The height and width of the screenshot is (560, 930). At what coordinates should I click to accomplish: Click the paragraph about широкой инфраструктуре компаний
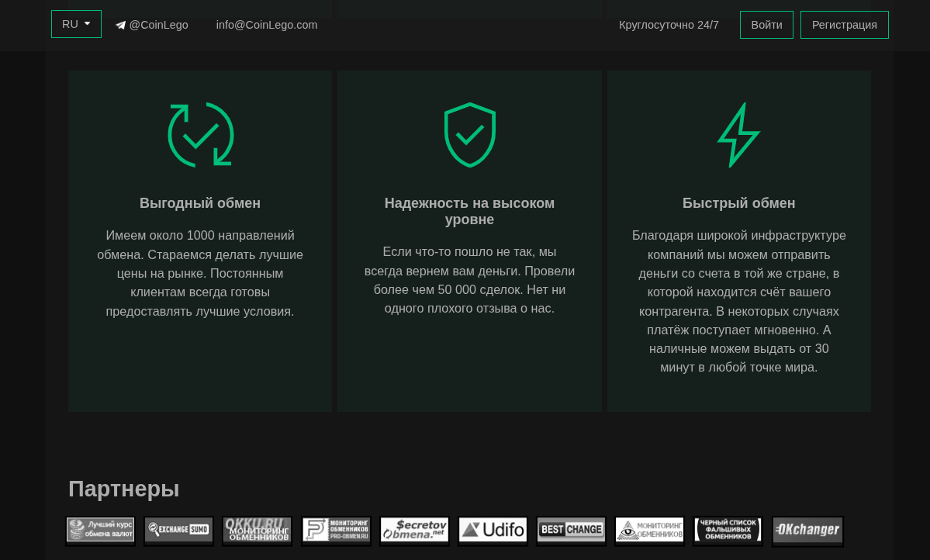coord(738,302)
